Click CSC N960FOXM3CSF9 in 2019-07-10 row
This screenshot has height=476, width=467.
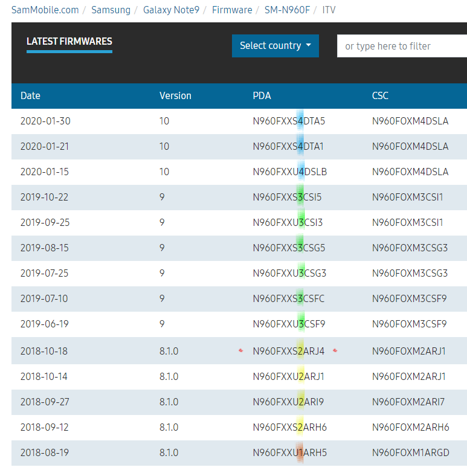410,299
